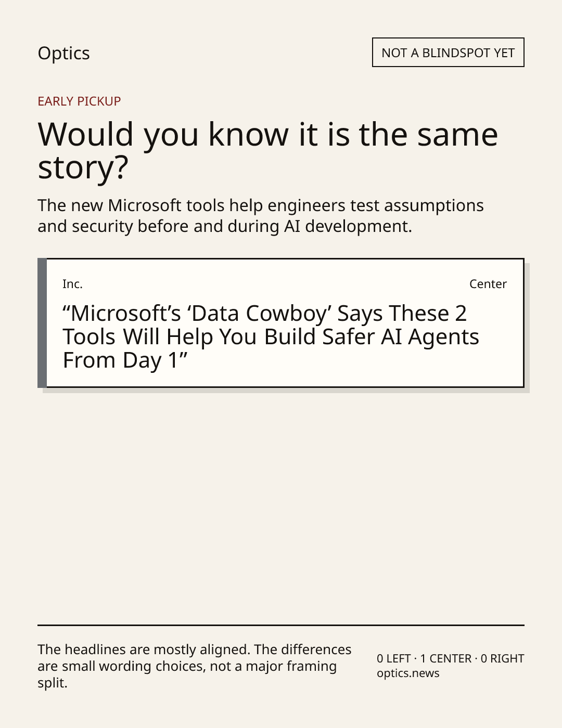Viewport: 562px width, 728px height.
Task: Click the summary sentence about new Microsoft tools
Action: click(261, 216)
